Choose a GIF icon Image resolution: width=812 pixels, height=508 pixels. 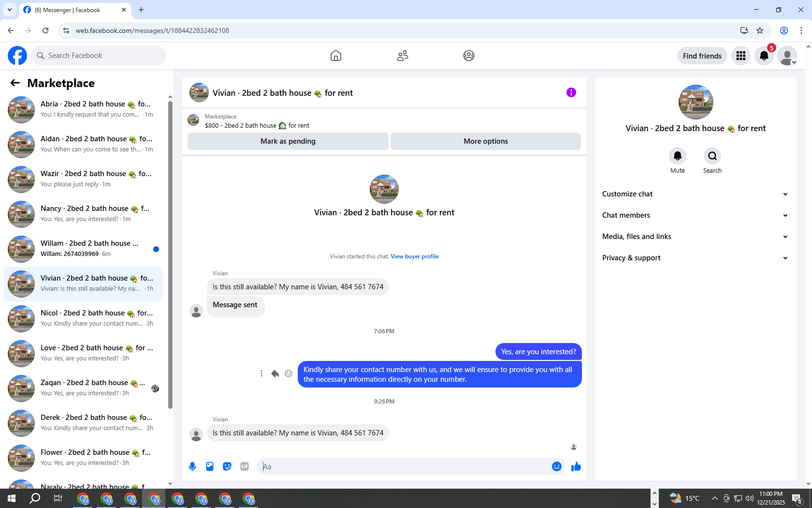[245, 466]
